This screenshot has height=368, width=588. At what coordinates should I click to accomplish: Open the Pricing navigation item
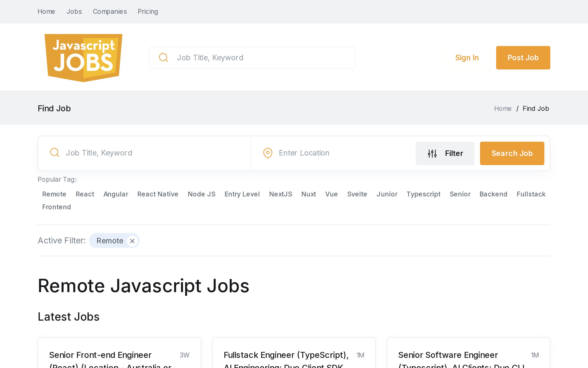tap(148, 11)
